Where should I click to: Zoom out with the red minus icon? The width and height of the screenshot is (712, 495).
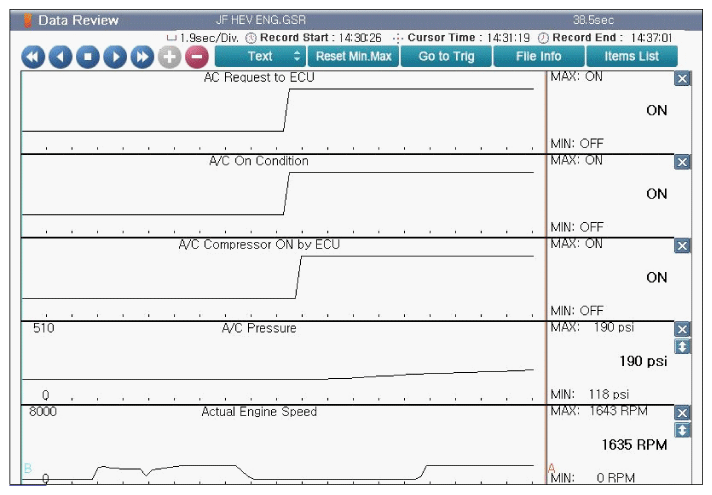click(x=196, y=57)
